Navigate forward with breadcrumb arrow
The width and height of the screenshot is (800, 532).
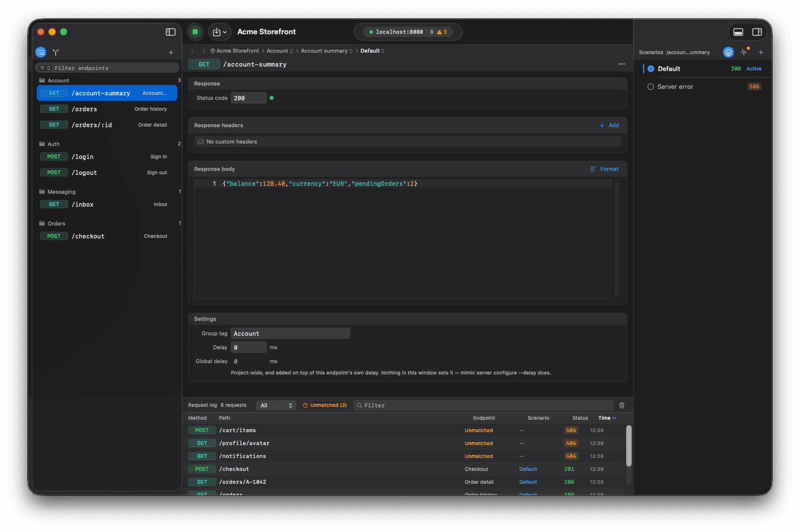(204, 51)
